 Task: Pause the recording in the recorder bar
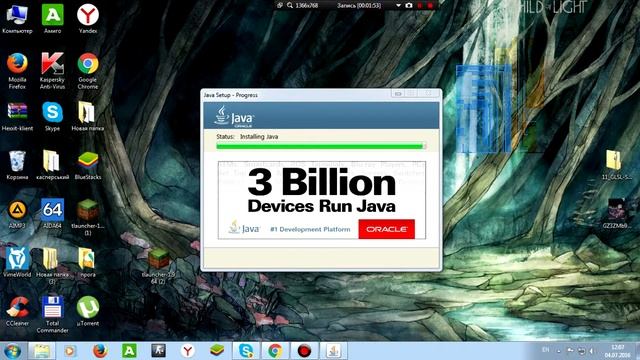click(420, 5)
